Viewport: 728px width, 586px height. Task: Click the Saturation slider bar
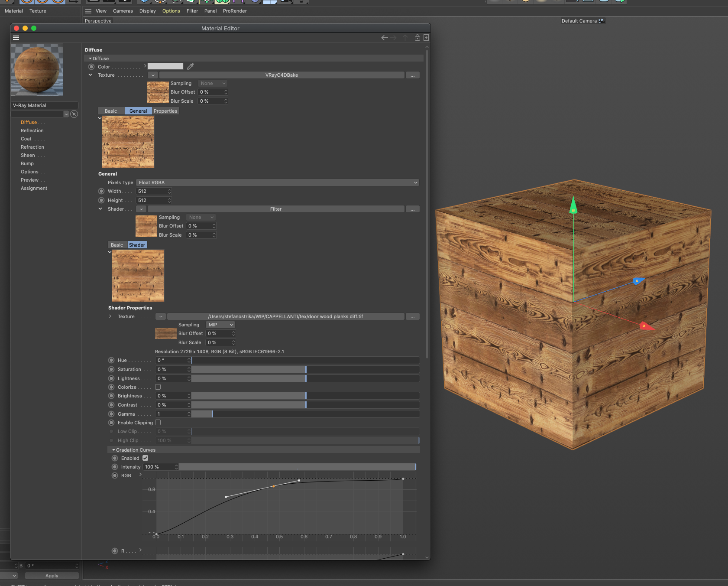pos(305,369)
